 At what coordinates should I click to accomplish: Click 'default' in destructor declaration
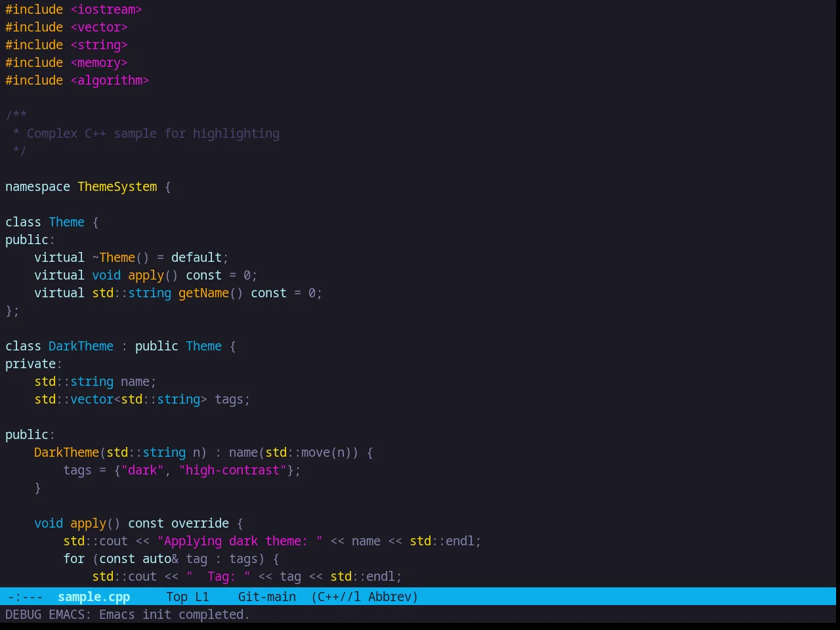[x=196, y=257]
